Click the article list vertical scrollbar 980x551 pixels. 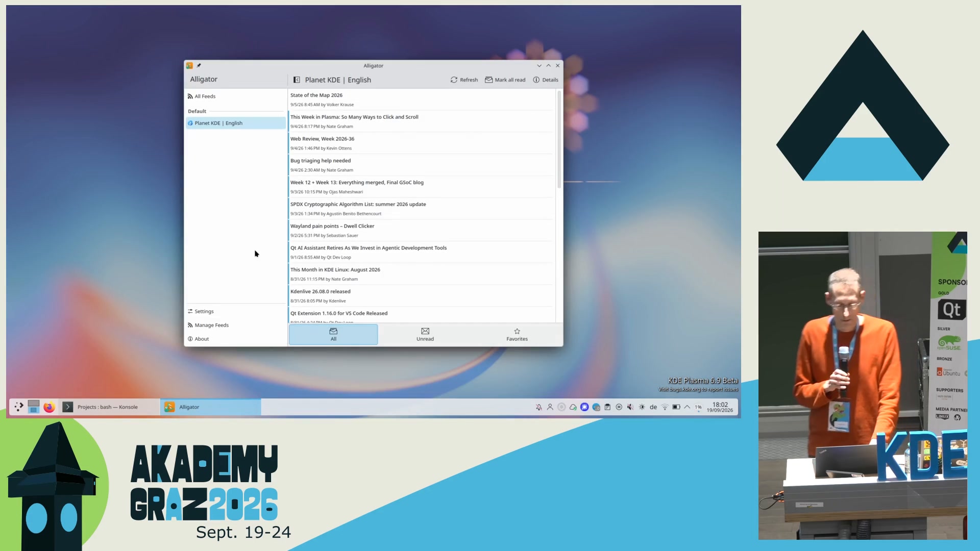point(559,139)
